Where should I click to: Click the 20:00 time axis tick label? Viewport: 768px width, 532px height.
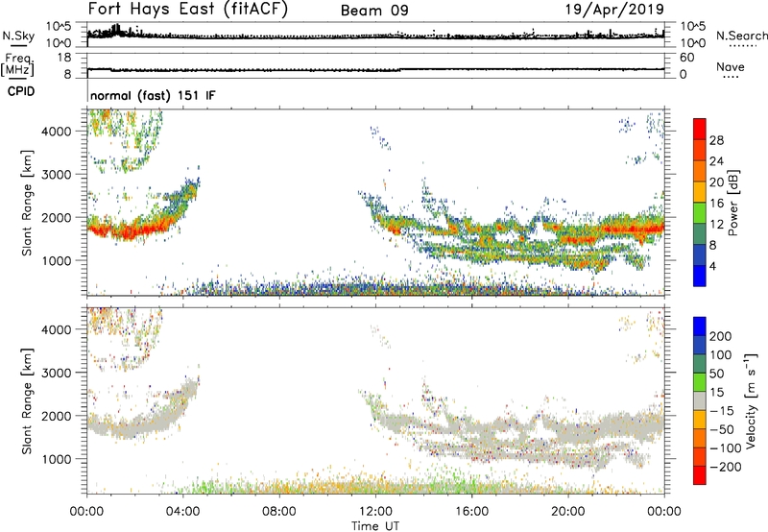(567, 512)
